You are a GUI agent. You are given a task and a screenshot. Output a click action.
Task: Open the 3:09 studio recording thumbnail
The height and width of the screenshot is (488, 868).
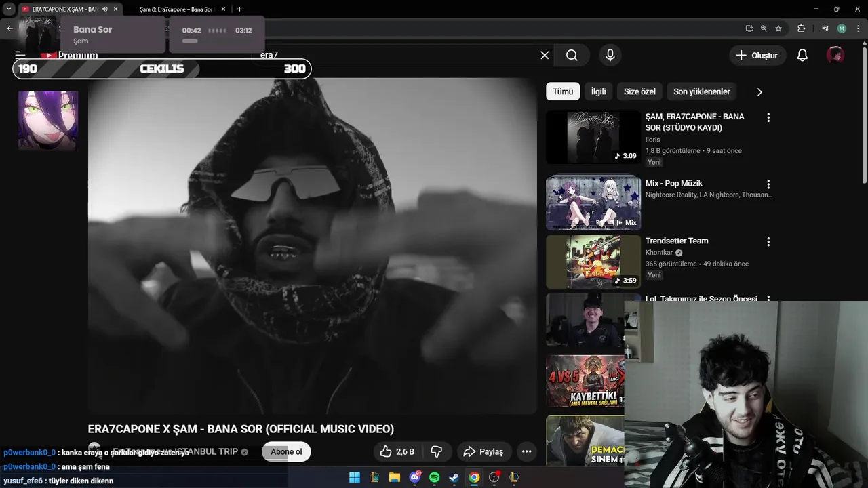coord(593,137)
